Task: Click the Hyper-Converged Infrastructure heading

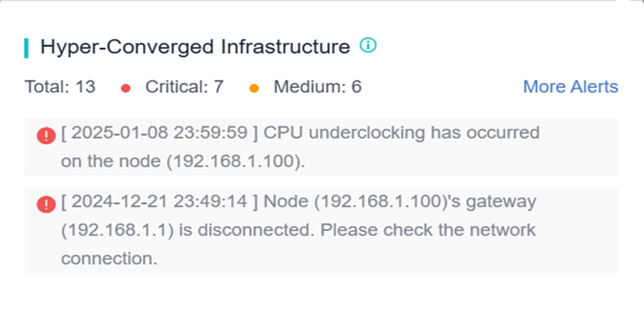Action: click(195, 47)
